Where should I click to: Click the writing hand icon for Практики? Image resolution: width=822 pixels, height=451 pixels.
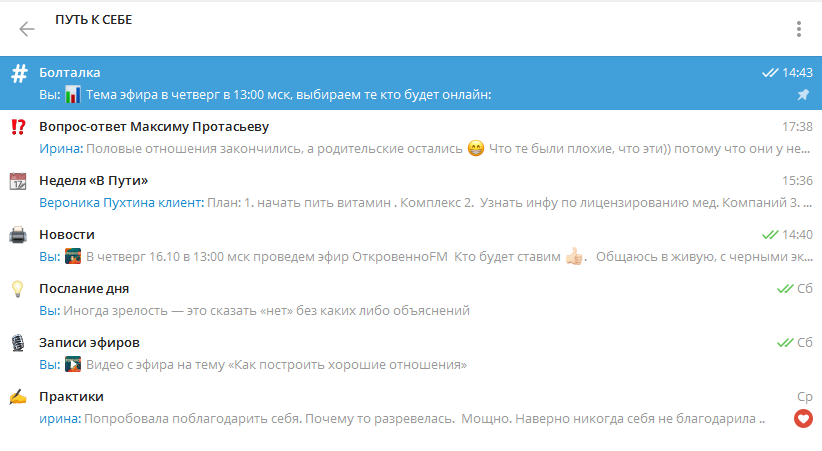click(x=17, y=398)
